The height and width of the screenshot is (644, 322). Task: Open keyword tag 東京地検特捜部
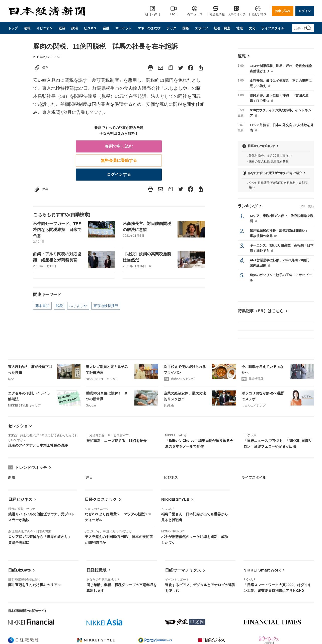(106, 306)
